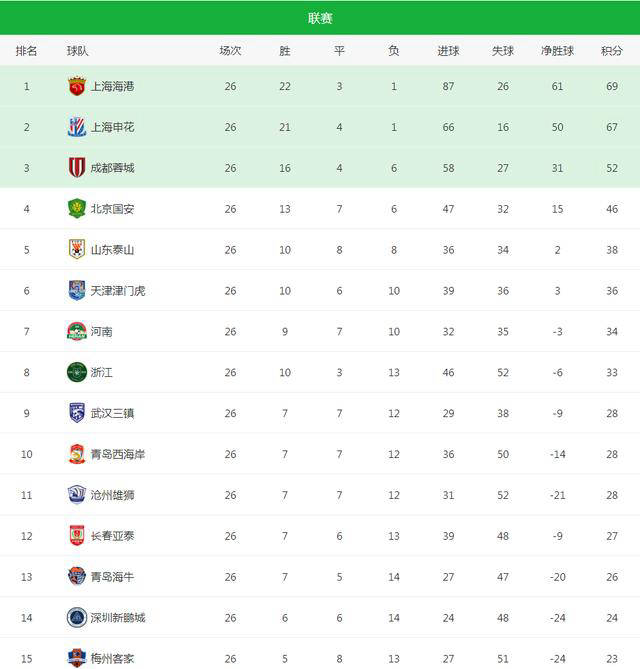Click the Wuhan Three Towns (武汉三镇) logo
640x669 pixels.
click(x=77, y=413)
